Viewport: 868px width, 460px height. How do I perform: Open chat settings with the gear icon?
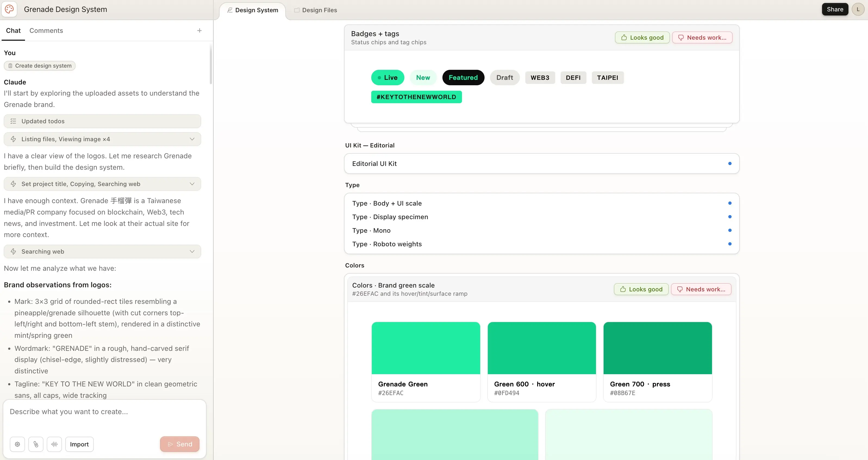click(17, 444)
